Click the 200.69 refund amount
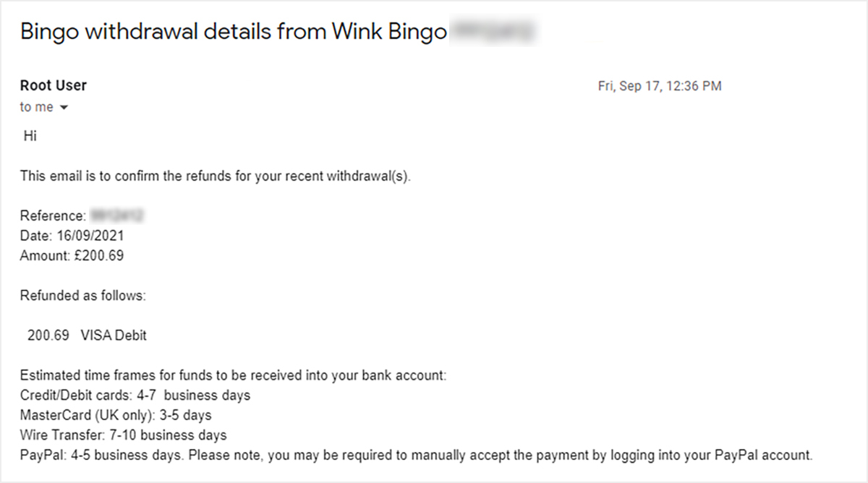Image resolution: width=868 pixels, height=483 pixels. [x=48, y=335]
